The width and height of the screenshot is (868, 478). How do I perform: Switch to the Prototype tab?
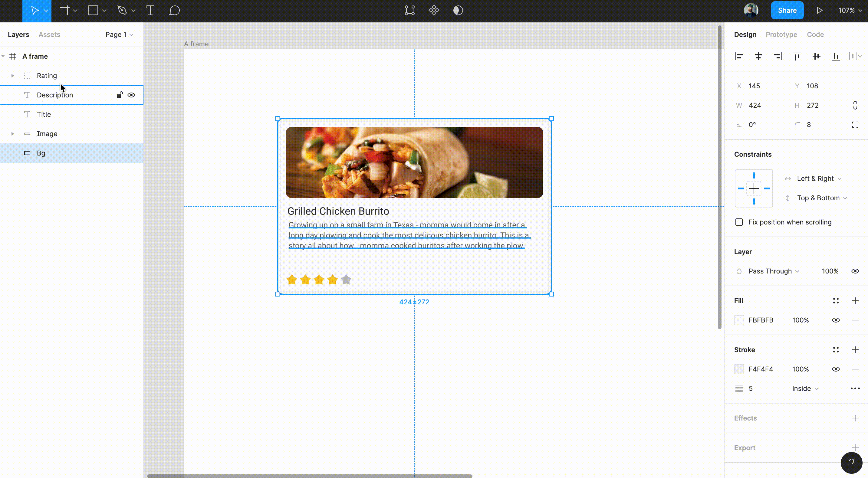(781, 34)
